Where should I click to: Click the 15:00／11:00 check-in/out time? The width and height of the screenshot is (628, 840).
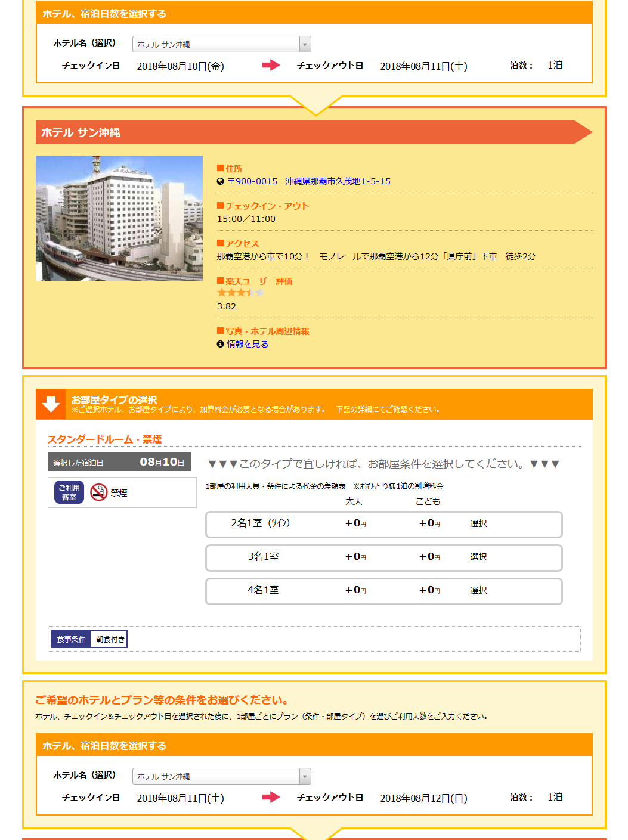[246, 219]
